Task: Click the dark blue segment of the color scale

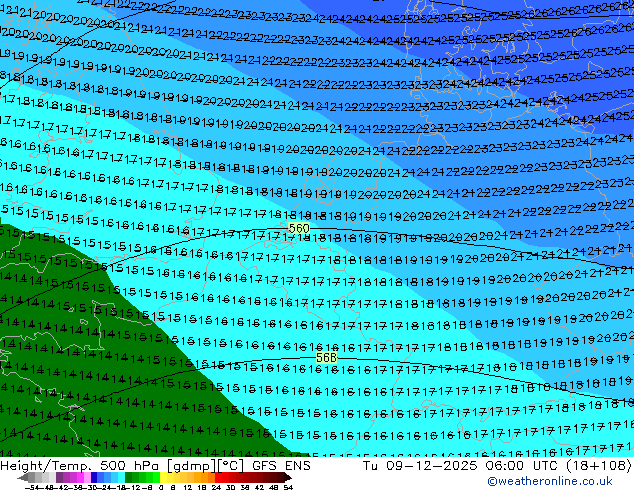Action: (94, 477)
